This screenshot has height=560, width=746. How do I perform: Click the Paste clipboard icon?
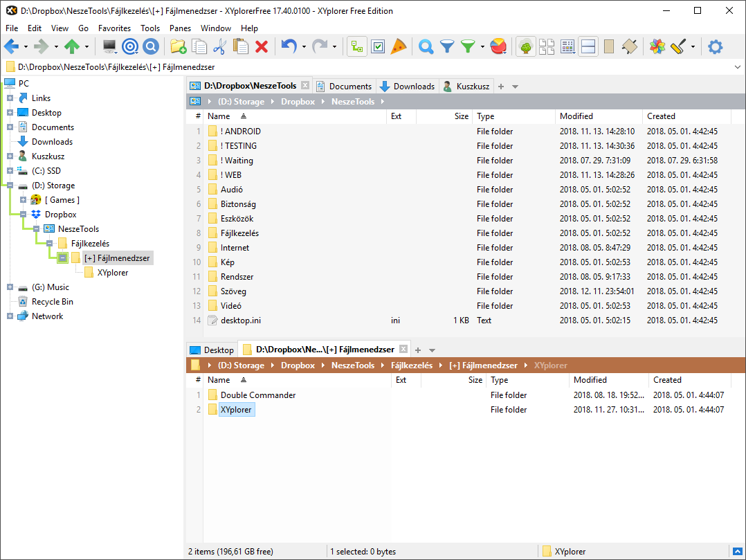240,46
